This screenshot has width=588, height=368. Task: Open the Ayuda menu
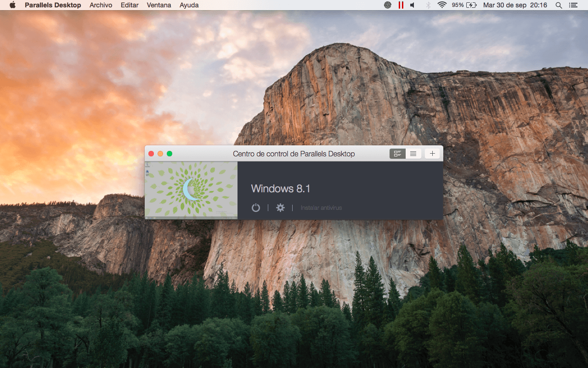tap(189, 5)
